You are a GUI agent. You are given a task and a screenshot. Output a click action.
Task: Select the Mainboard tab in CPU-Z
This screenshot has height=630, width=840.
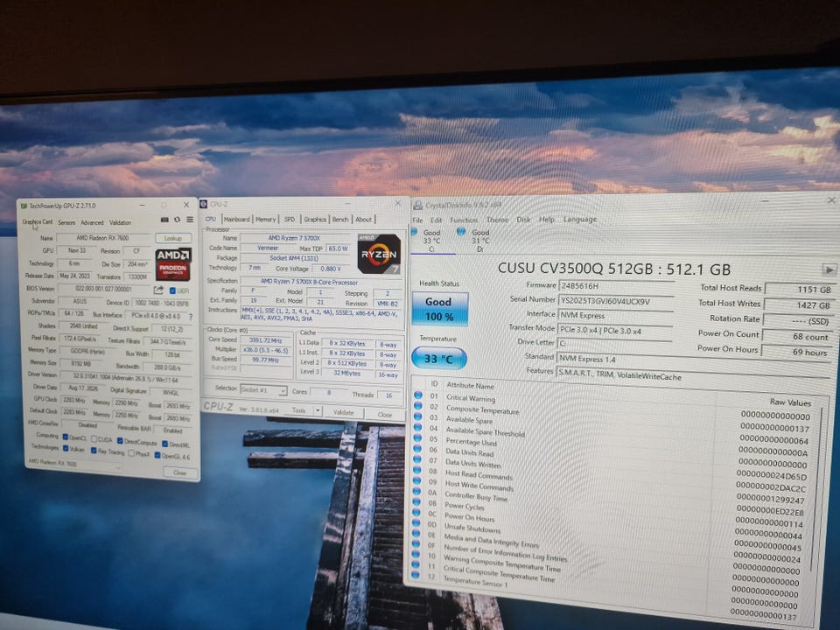tap(237, 219)
